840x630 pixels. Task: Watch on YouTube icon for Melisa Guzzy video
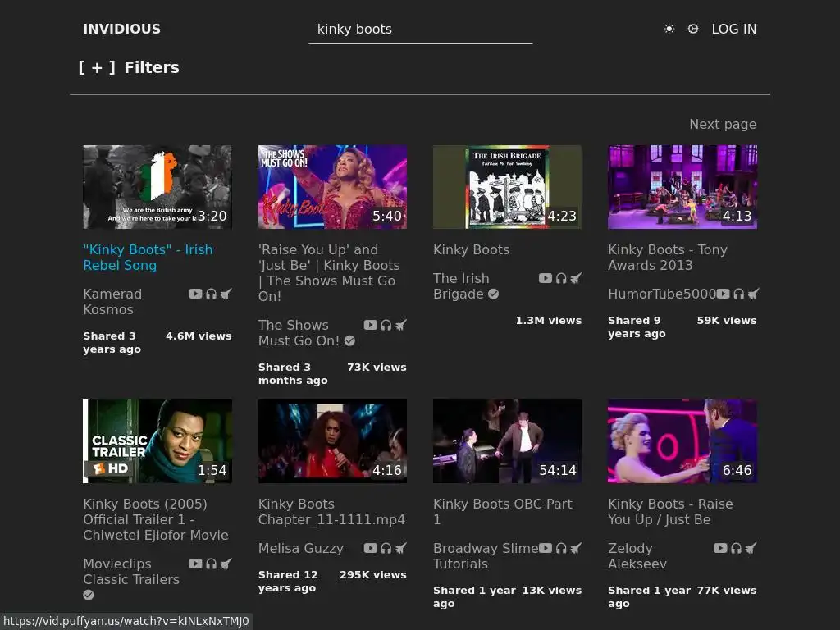point(370,548)
